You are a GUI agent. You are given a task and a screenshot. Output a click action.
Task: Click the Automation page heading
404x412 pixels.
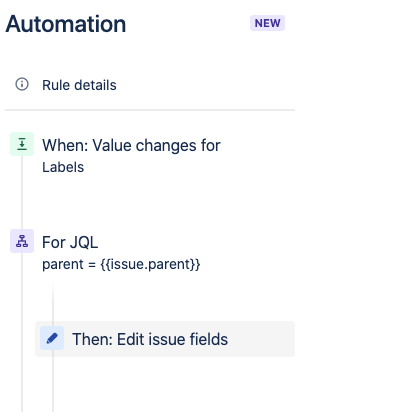click(x=66, y=24)
